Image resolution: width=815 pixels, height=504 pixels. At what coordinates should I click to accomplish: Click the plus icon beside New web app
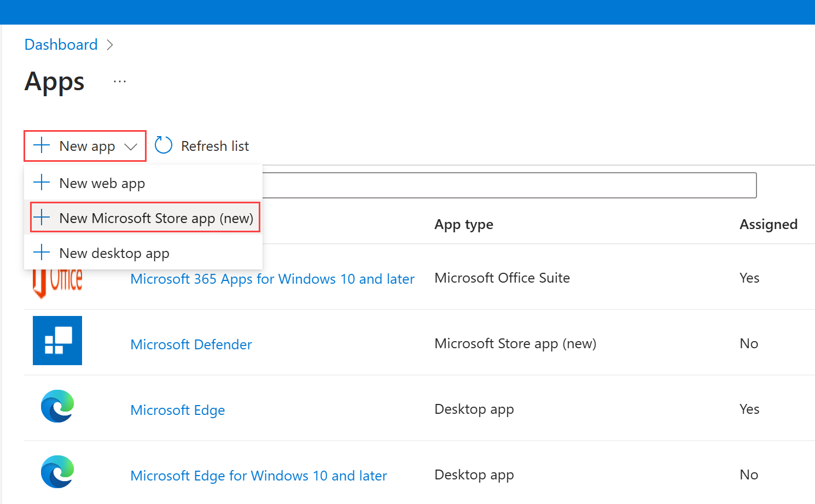(41, 183)
